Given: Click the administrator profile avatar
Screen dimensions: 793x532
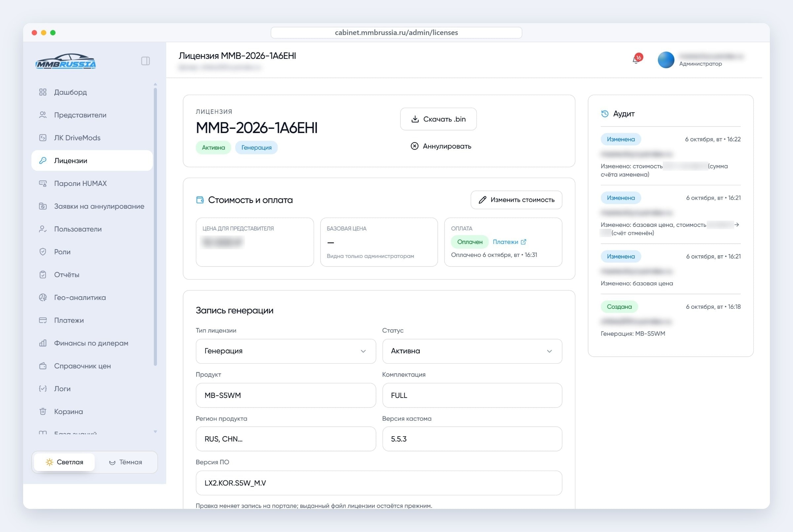Looking at the screenshot, I should pyautogui.click(x=666, y=60).
